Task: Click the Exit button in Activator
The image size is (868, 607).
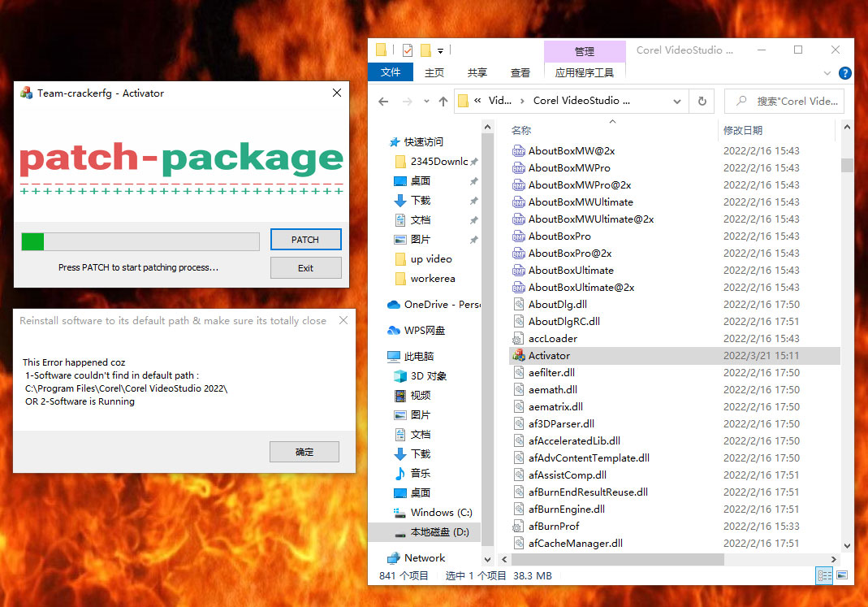Action: (x=305, y=268)
